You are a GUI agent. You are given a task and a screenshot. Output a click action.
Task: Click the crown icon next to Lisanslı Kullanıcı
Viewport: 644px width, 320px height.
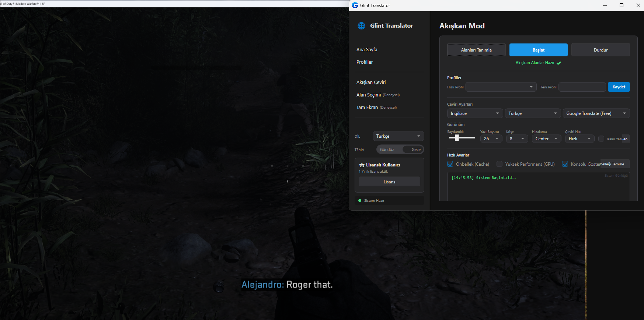tap(362, 165)
